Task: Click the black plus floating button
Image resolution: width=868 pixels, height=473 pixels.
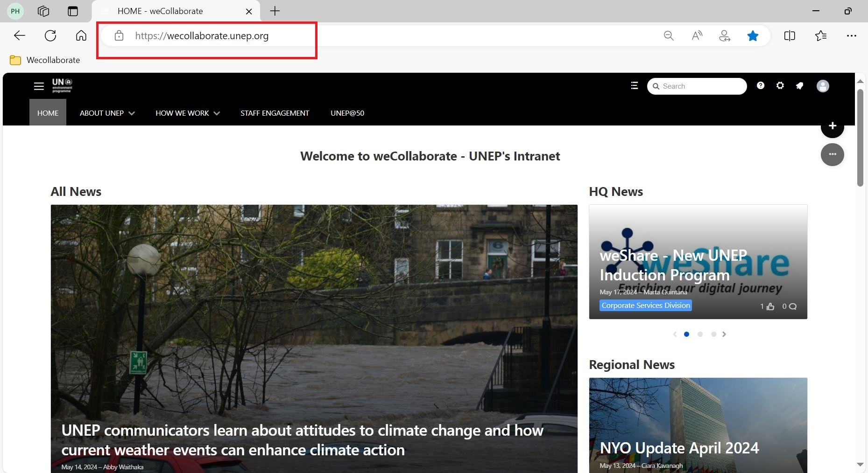Action: [x=832, y=126]
